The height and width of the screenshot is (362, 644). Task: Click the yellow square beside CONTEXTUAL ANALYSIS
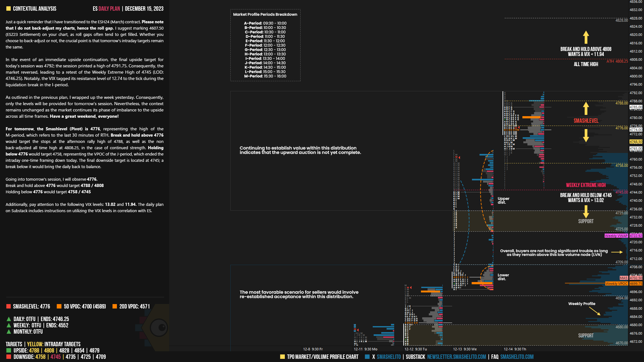(x=9, y=9)
